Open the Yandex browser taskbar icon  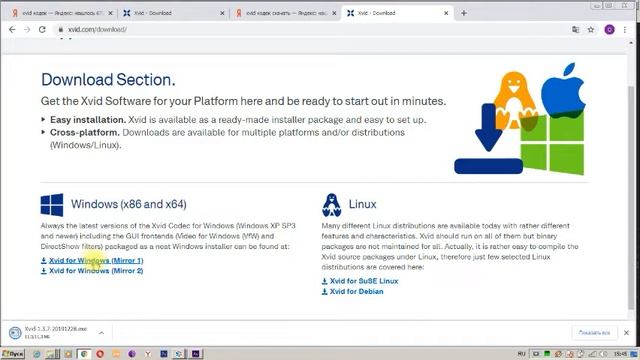click(x=148, y=353)
